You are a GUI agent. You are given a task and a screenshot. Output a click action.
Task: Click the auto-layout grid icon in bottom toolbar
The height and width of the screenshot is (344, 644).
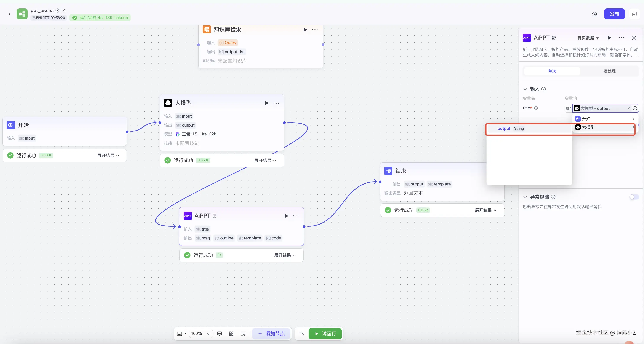point(231,334)
